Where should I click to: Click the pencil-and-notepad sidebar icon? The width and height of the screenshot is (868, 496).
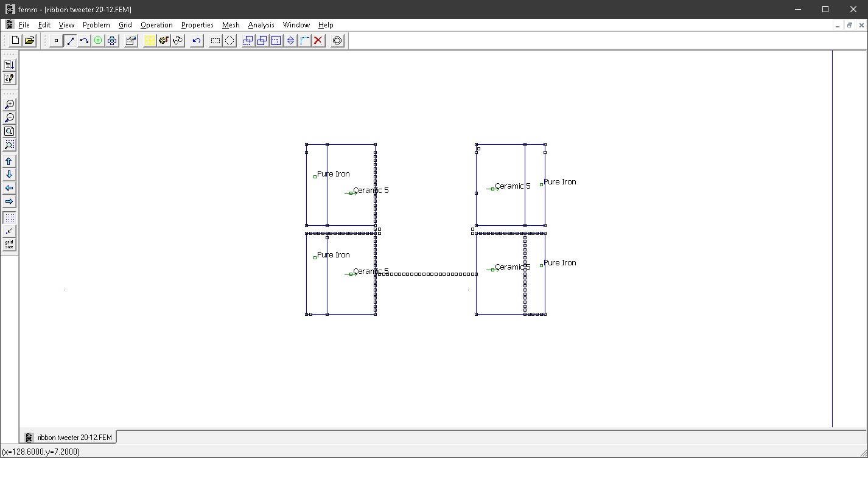9,79
